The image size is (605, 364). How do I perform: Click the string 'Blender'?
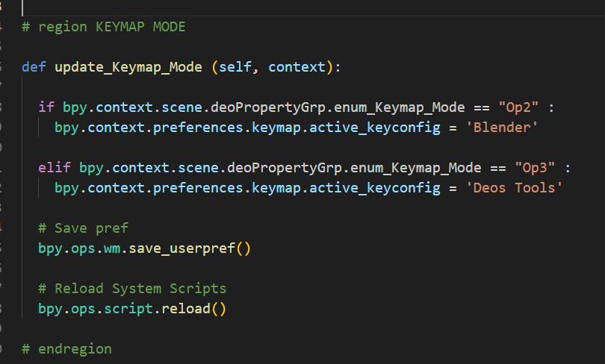tap(502, 128)
